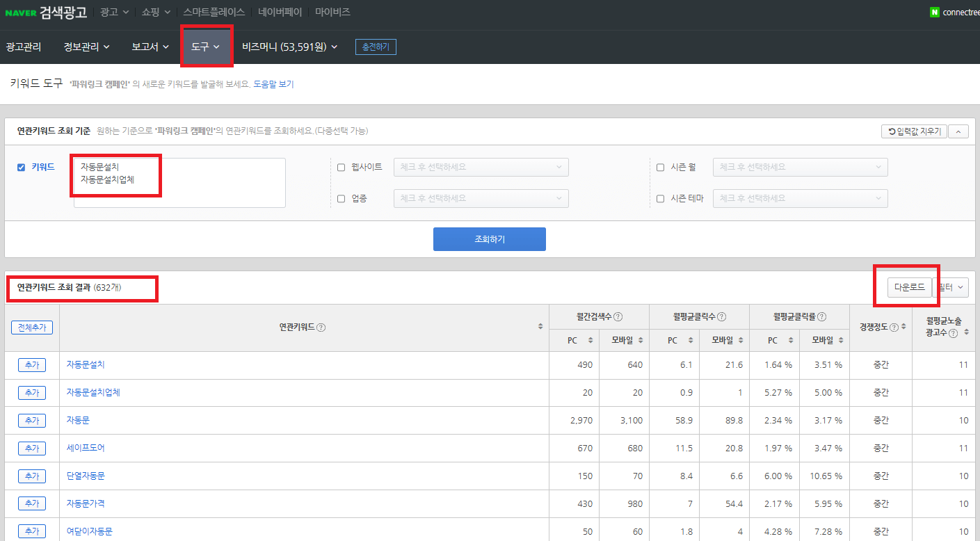
Task: Open the 세이프도어 keyword link
Action: pos(86,448)
